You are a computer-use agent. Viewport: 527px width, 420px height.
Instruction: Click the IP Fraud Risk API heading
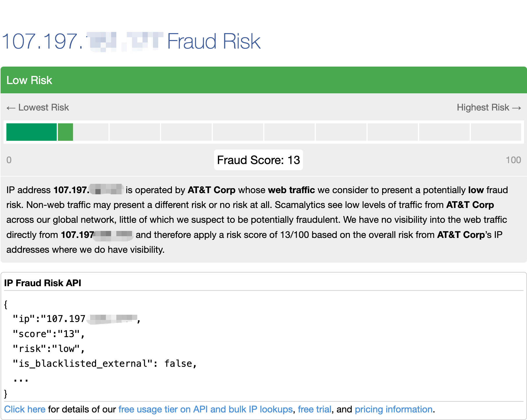pos(42,283)
